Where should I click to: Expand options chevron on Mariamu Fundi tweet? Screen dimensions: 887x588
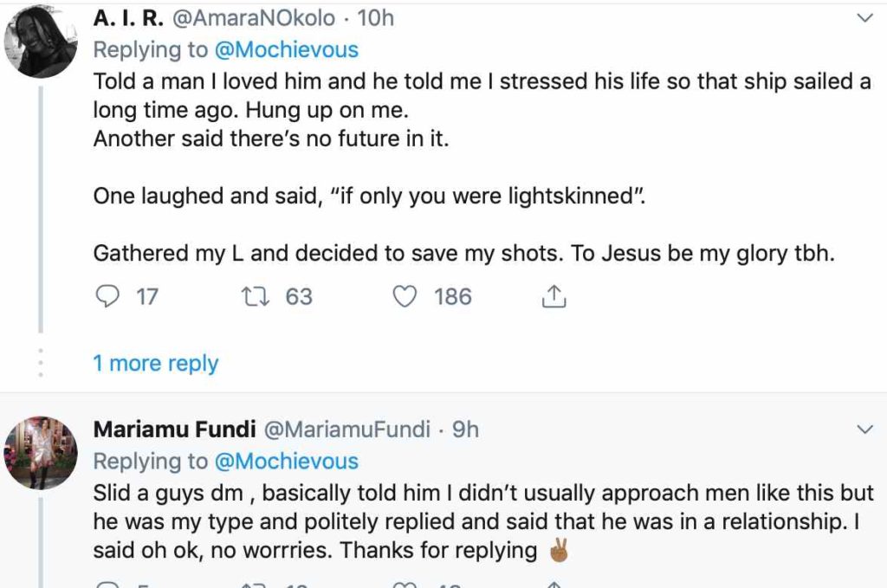pyautogui.click(x=864, y=430)
